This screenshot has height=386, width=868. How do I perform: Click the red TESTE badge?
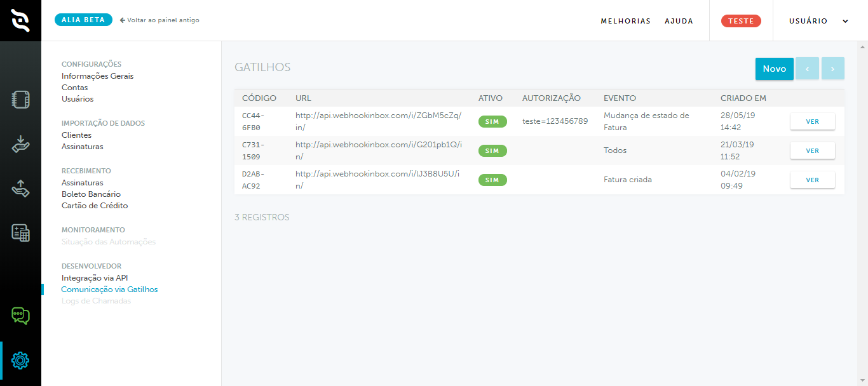point(741,21)
